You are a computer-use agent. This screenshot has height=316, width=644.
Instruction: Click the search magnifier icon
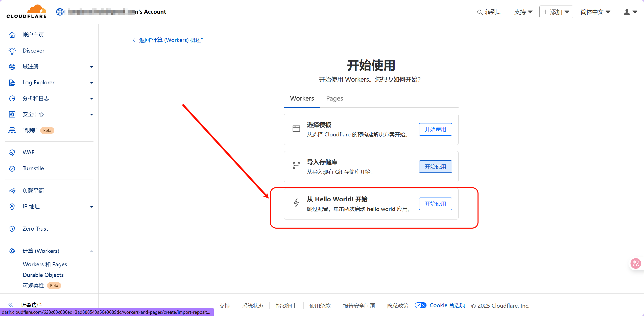click(480, 12)
